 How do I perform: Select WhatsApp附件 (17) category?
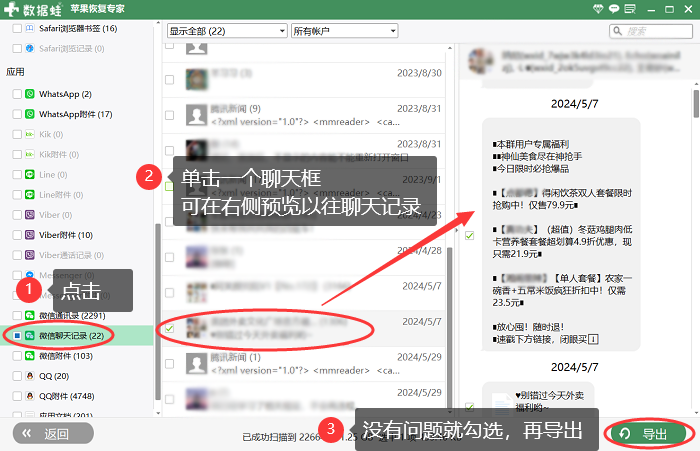pyautogui.click(x=75, y=114)
